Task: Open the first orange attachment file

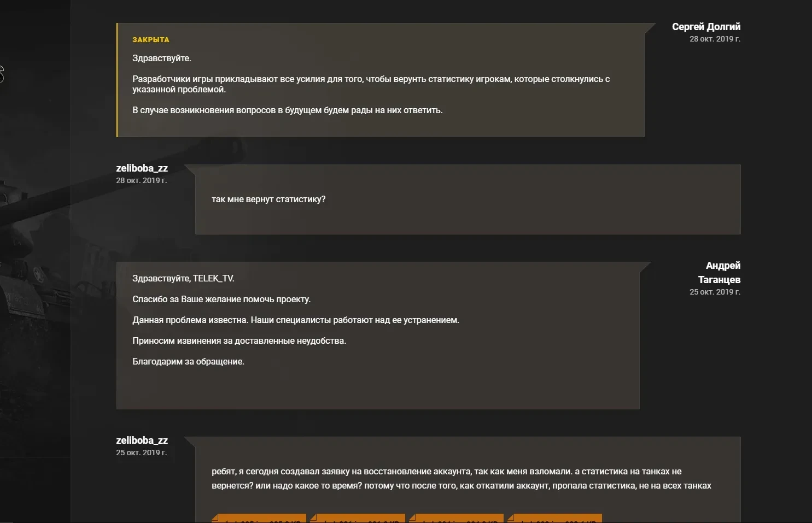Action: click(259, 519)
